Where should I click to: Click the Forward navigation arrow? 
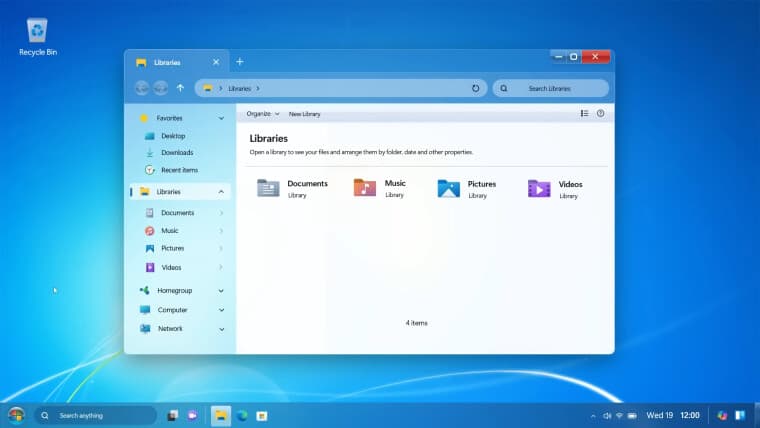tap(160, 88)
